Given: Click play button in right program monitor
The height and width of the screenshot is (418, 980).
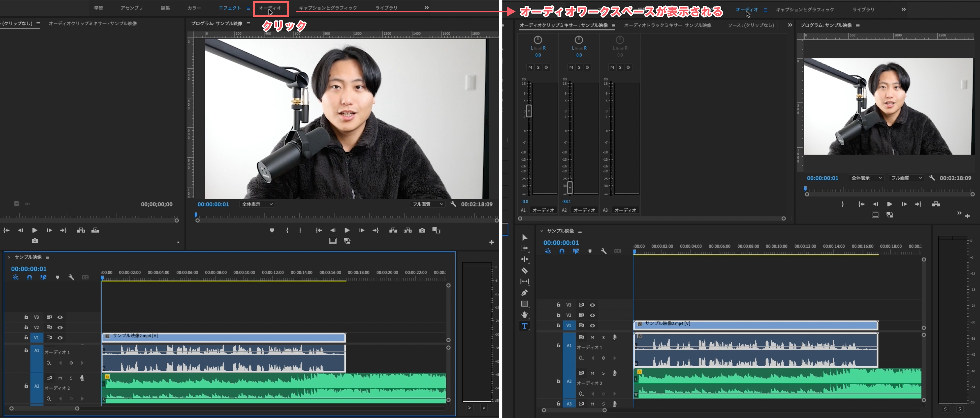Looking at the screenshot, I should [890, 204].
